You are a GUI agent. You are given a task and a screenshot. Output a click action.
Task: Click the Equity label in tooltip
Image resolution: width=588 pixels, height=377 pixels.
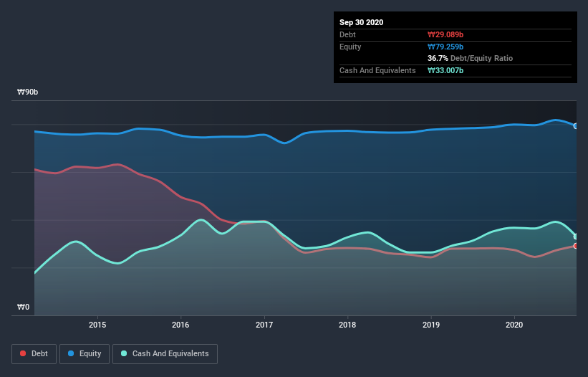pos(350,47)
